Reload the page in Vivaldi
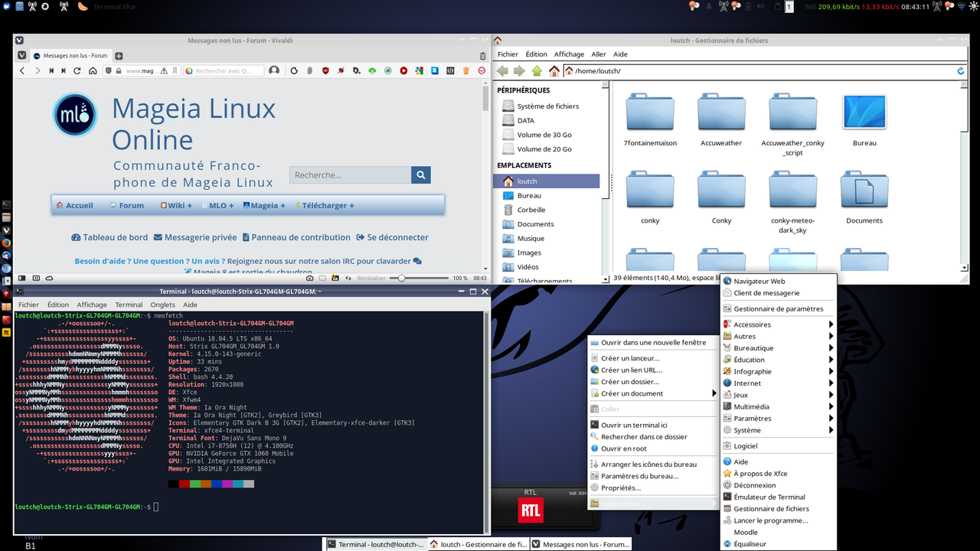Viewport: 980px width, 551px height. click(x=77, y=70)
